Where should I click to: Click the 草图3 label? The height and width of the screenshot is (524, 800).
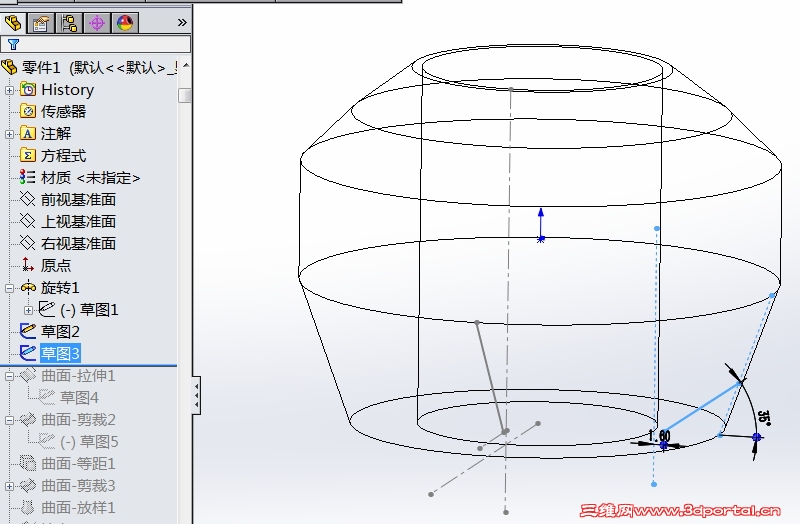point(60,353)
